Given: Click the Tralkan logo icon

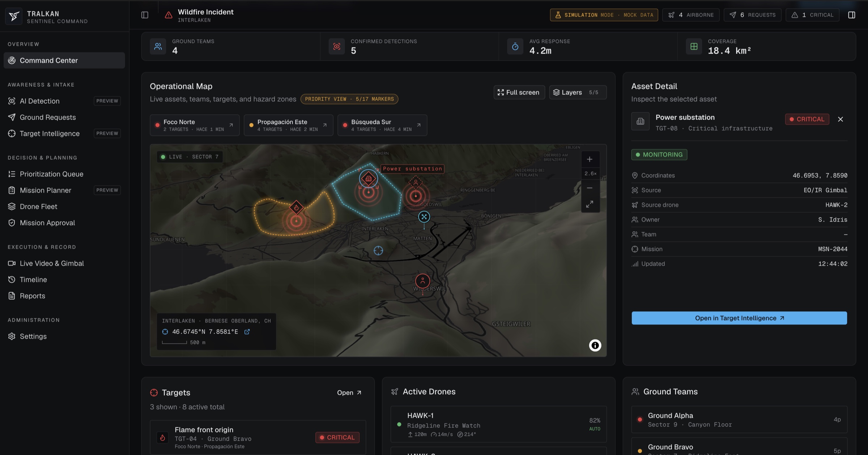Looking at the screenshot, I should tap(14, 16).
